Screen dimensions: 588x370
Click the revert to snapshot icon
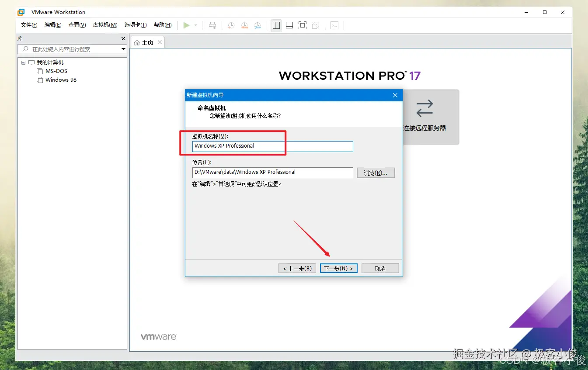click(244, 25)
